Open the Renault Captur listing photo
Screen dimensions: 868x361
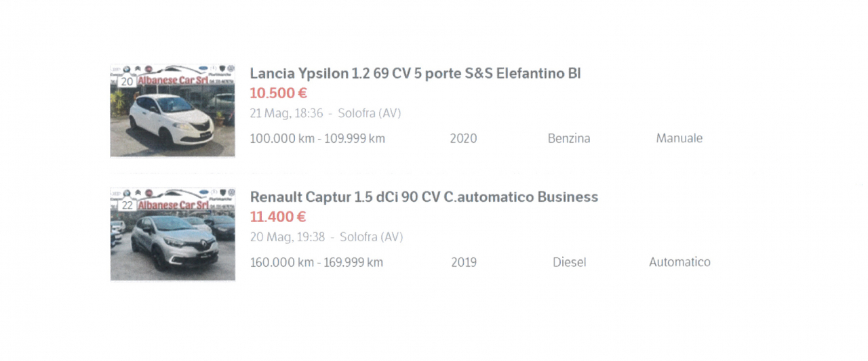click(x=172, y=234)
